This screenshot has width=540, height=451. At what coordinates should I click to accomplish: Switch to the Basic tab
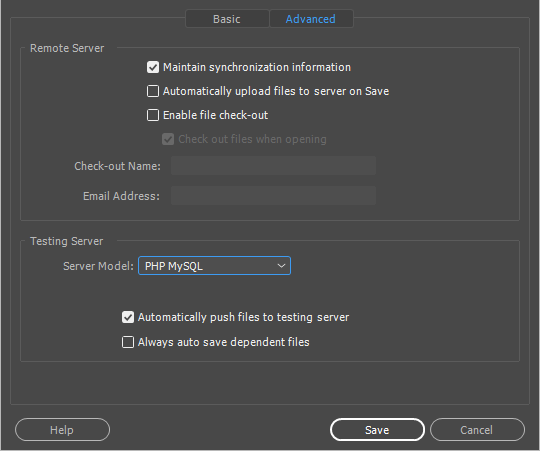tap(227, 19)
